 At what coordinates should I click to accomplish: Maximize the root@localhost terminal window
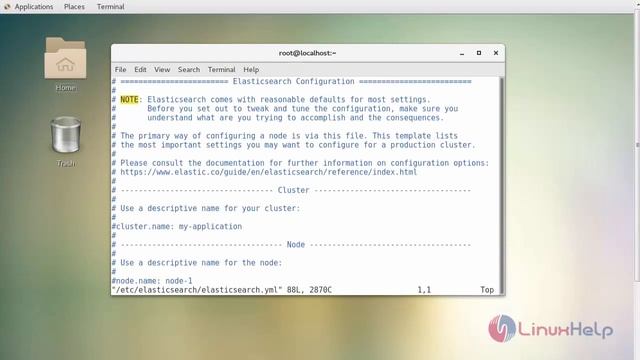479,53
